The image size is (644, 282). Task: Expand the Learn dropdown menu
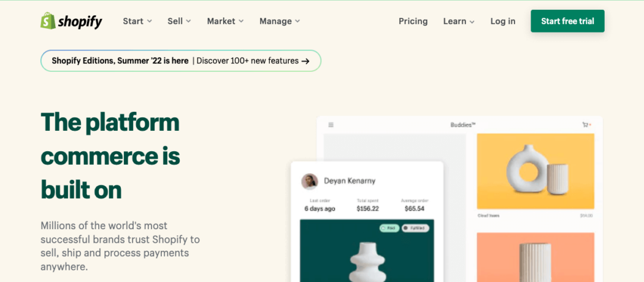(459, 21)
